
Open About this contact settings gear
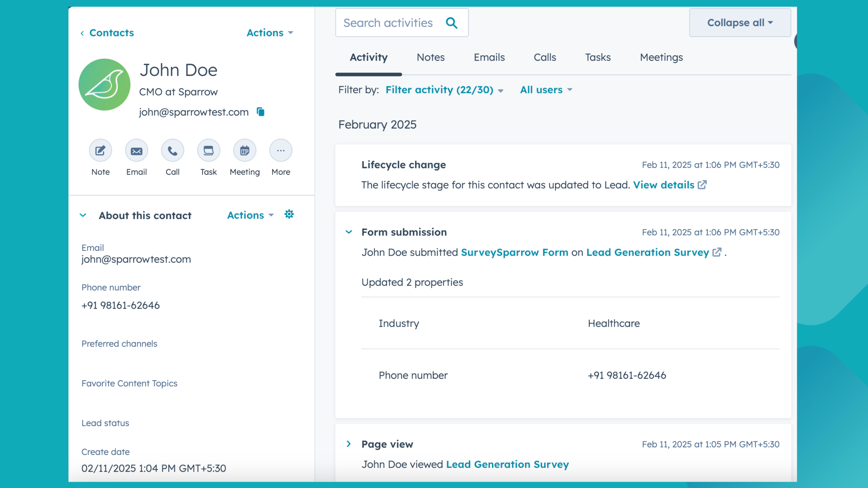[x=289, y=214]
